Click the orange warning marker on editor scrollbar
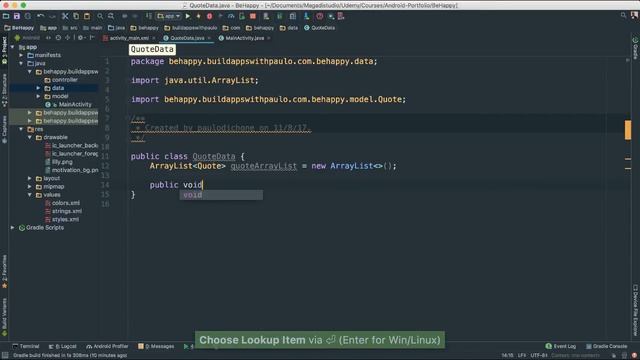Screen dimensions: 640x360 click(x=628, y=130)
